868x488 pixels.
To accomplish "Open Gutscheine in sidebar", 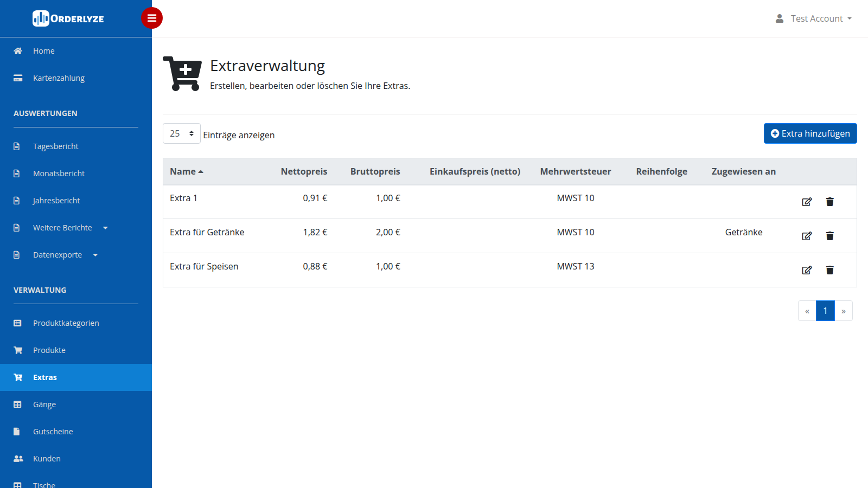I will 76,432.
